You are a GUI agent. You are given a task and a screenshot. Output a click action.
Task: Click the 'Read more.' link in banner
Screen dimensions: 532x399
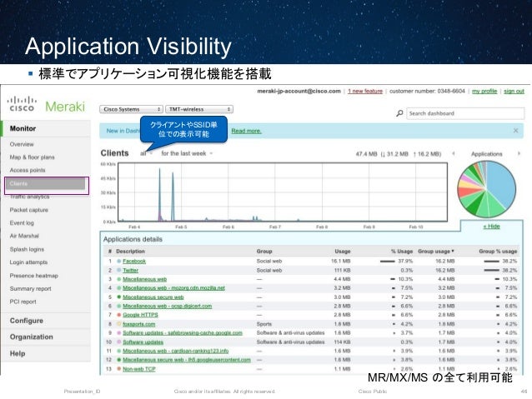(x=246, y=131)
